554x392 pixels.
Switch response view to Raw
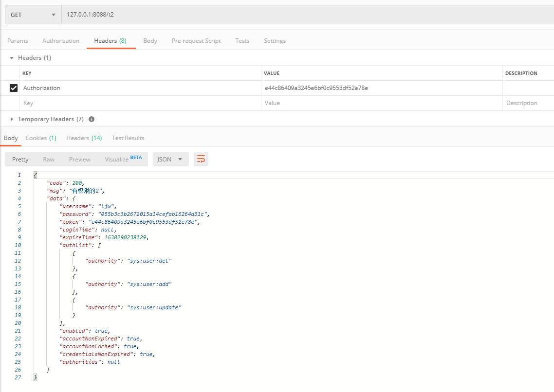49,160
